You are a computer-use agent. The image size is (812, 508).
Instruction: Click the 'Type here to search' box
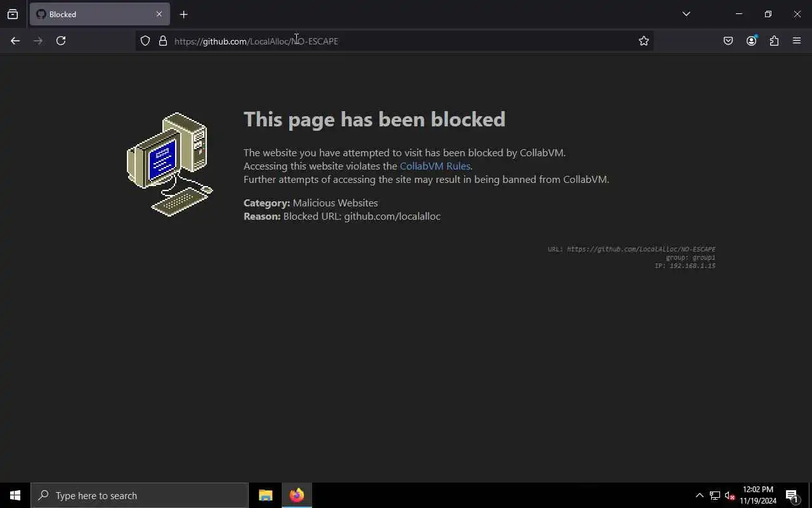click(x=140, y=495)
